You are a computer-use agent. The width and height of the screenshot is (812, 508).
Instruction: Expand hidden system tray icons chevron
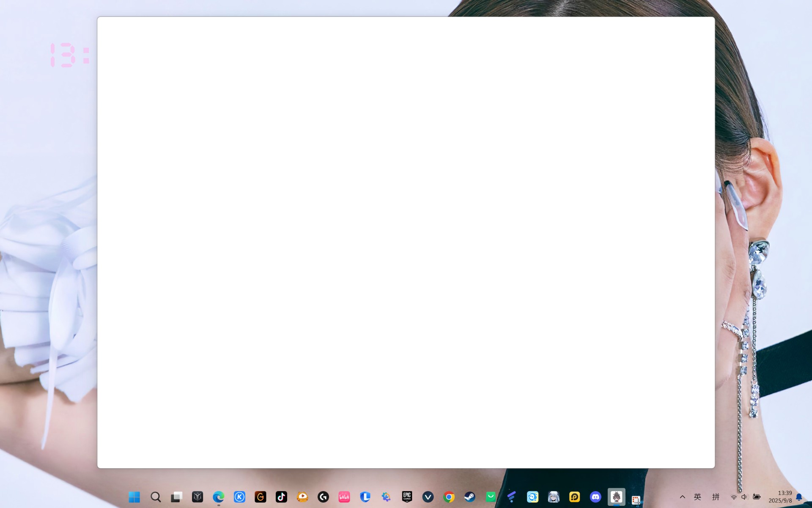click(682, 497)
